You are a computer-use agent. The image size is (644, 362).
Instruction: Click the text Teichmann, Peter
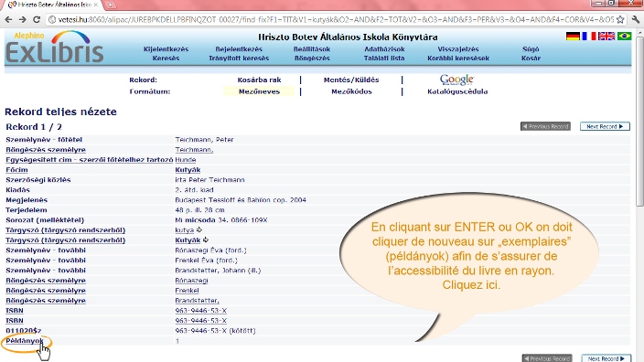[205, 140]
